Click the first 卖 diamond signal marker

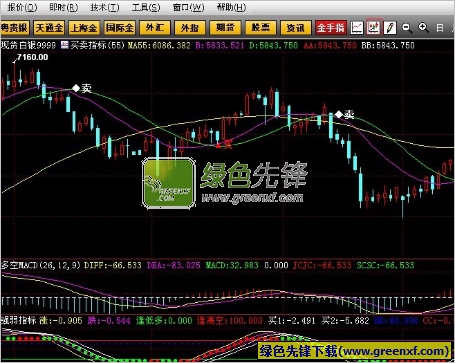(76, 88)
